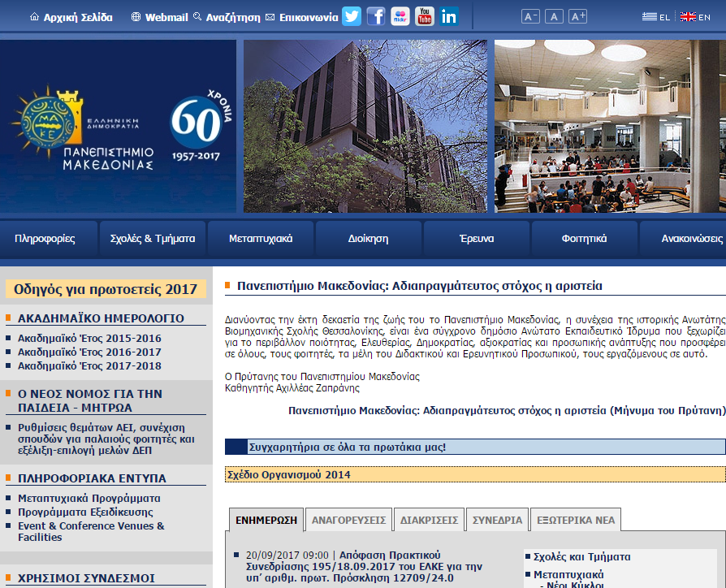Expand the Έρευνα navigation menu

[x=476, y=239]
